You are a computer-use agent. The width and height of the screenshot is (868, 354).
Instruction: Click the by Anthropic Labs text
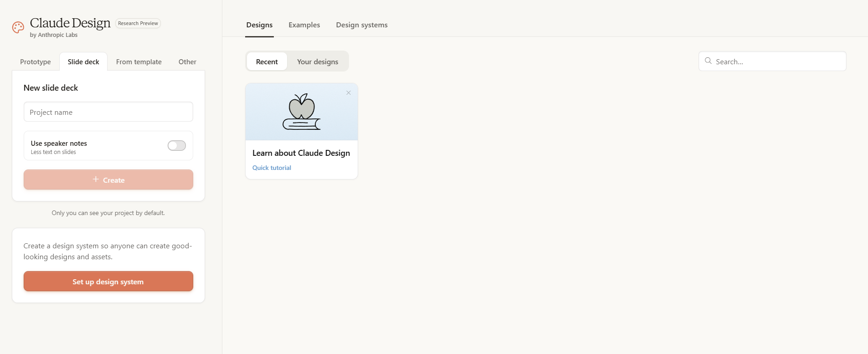tap(54, 35)
